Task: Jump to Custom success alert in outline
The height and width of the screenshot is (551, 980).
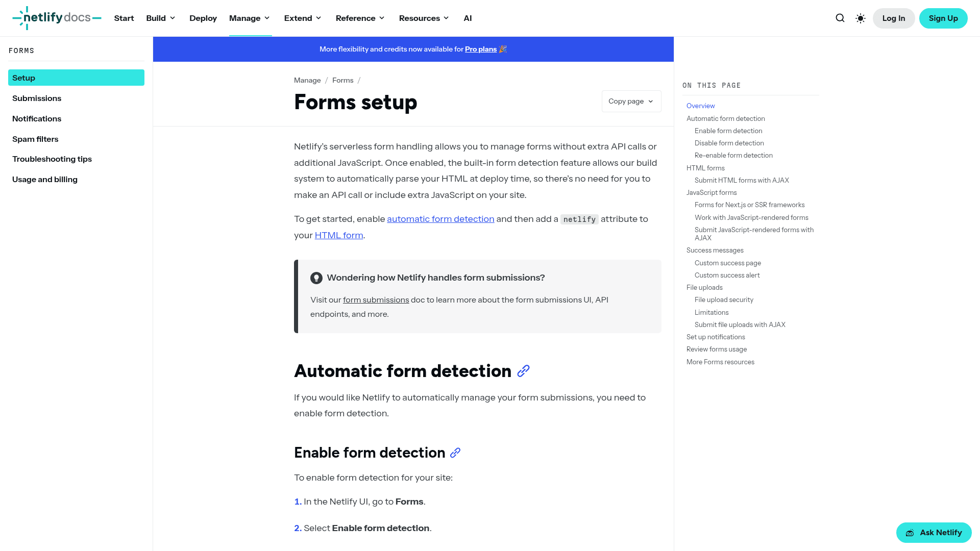Action: (x=727, y=275)
